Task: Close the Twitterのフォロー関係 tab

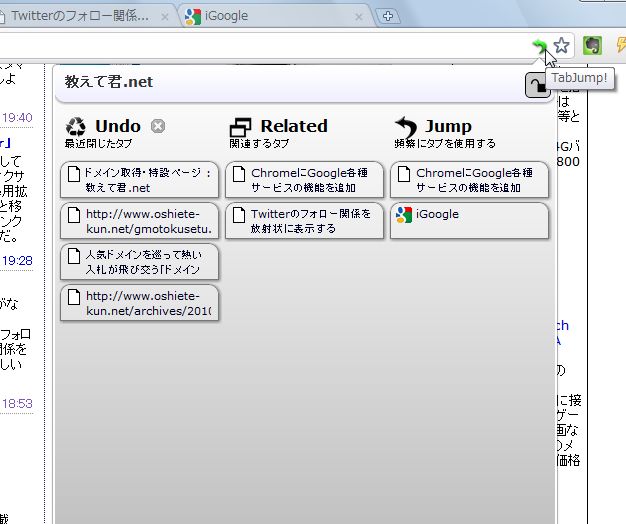Action: (x=164, y=17)
